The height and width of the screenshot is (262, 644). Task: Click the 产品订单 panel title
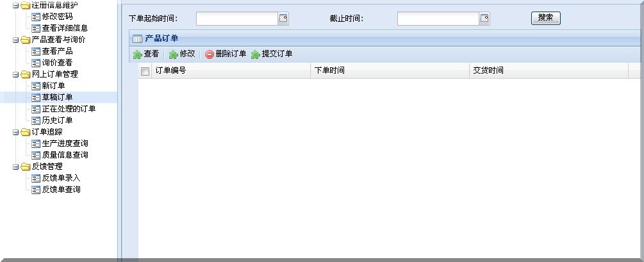click(x=161, y=38)
